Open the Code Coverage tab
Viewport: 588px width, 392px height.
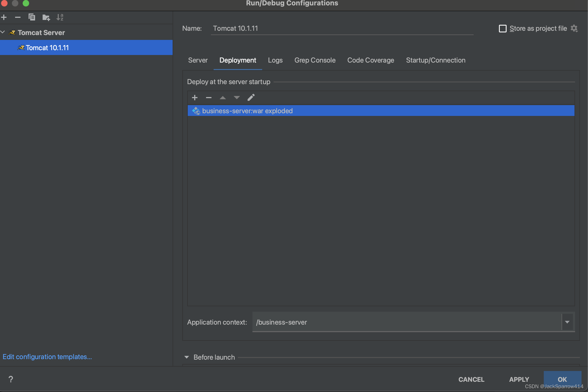point(371,60)
